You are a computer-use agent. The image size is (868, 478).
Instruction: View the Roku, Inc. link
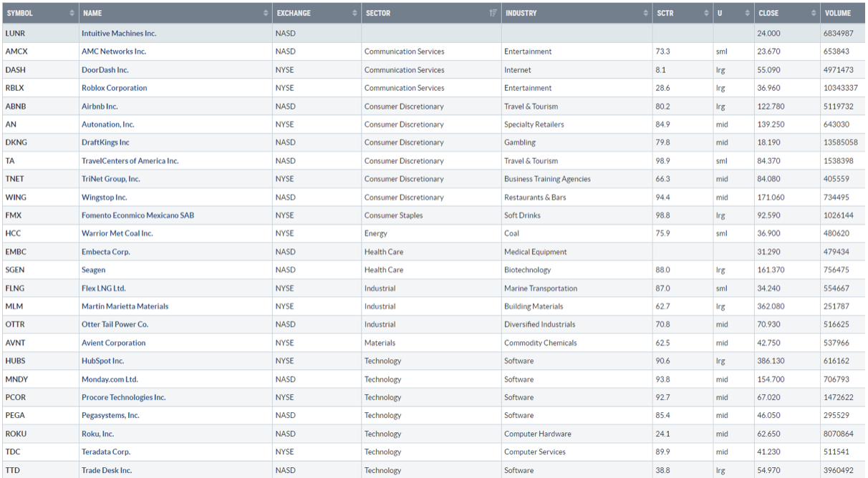click(x=98, y=434)
